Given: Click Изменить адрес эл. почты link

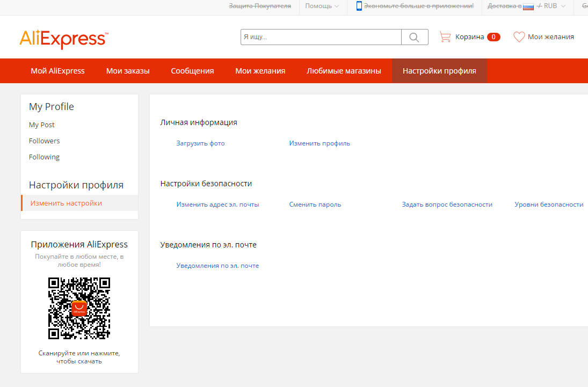Looking at the screenshot, I should click(218, 205).
